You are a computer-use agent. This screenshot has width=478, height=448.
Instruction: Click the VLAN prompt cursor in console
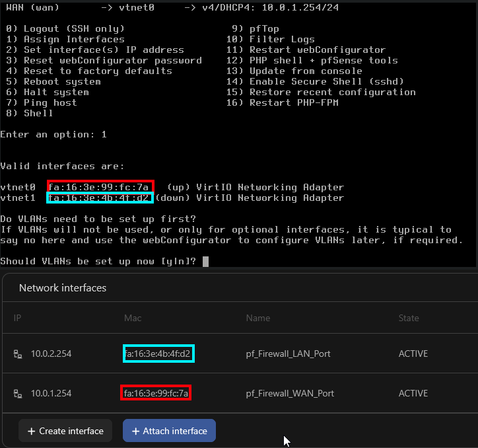(206, 262)
